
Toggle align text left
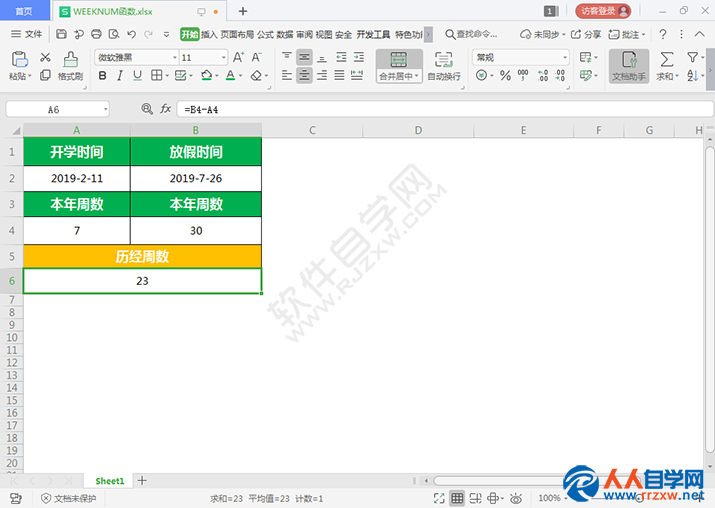(x=286, y=75)
